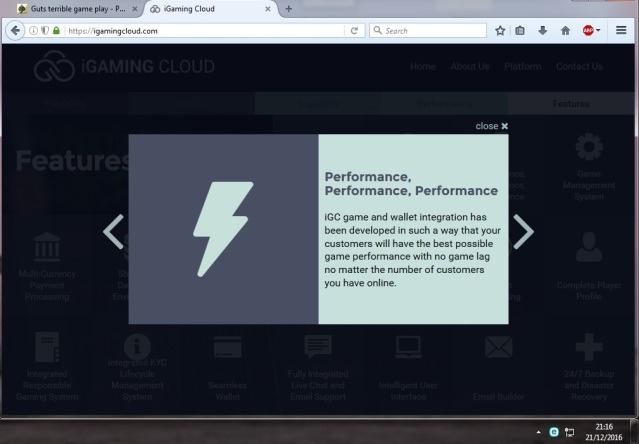Open a new browser tab

289,9
